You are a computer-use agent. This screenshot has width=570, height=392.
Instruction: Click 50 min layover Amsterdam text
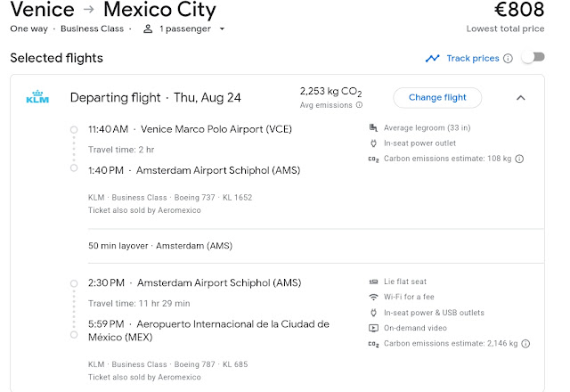[x=160, y=246]
